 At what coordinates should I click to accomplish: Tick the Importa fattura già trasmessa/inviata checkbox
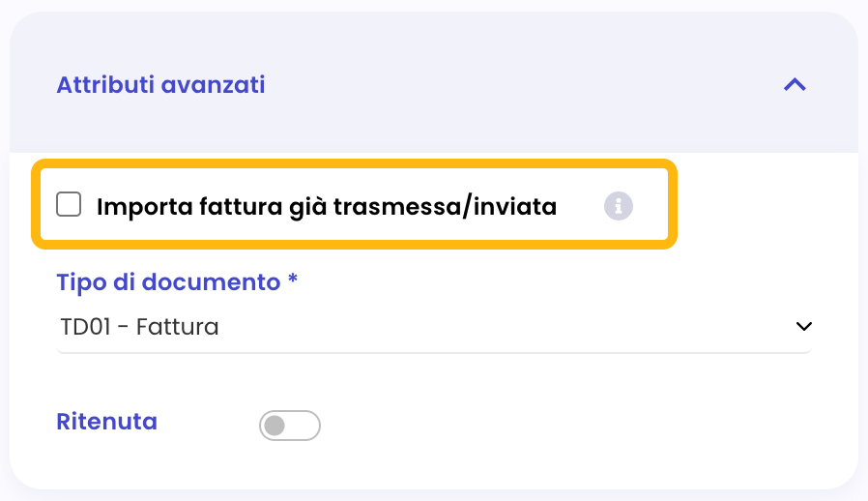pyautogui.click(x=69, y=204)
